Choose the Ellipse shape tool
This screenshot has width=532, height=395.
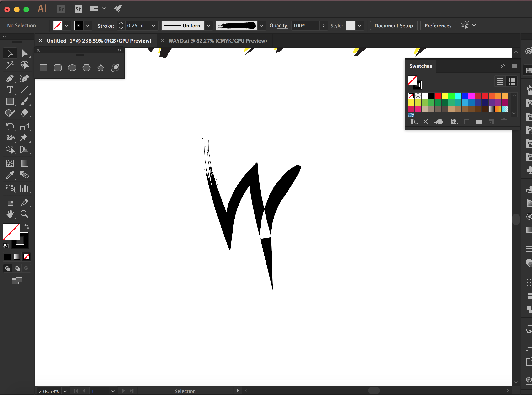72,68
